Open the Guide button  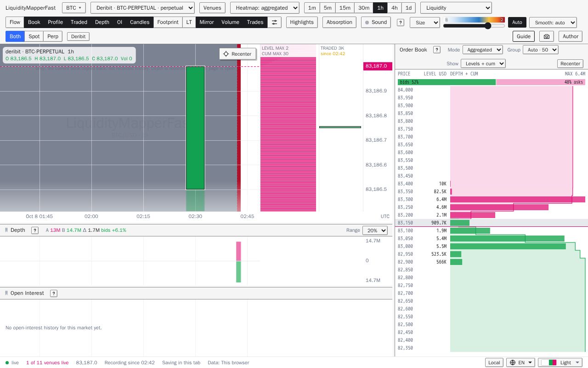[523, 36]
